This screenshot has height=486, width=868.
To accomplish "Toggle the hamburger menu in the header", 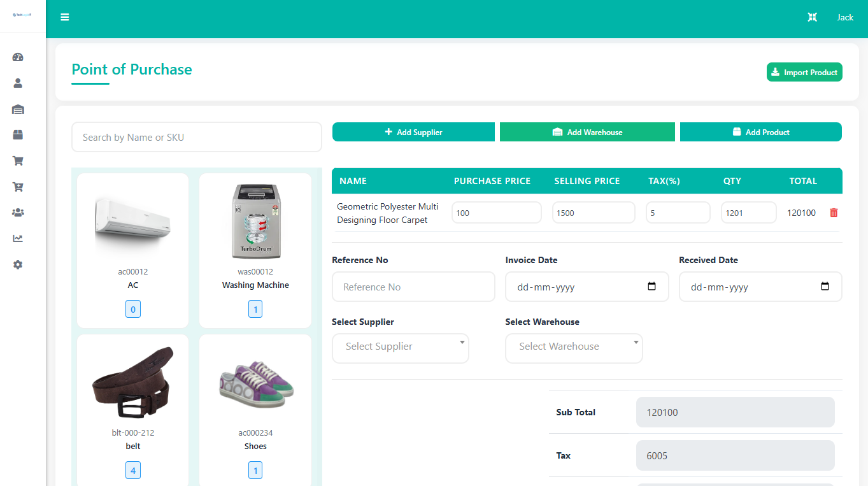I will 65,17.
